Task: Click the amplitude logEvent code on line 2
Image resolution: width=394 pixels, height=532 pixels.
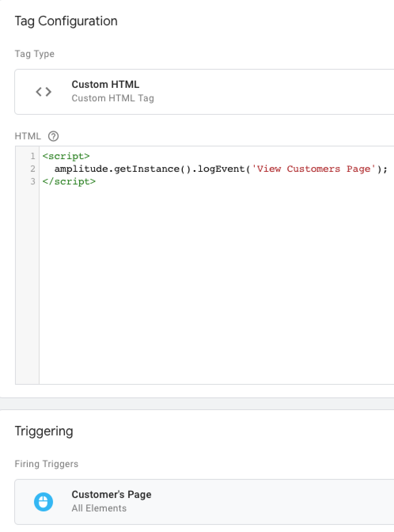Action: pyautogui.click(x=221, y=169)
